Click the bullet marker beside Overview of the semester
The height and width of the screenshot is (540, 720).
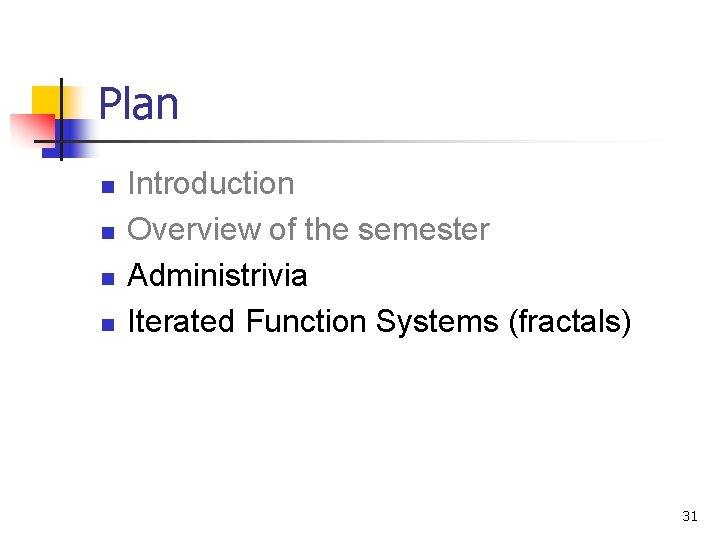click(x=108, y=233)
